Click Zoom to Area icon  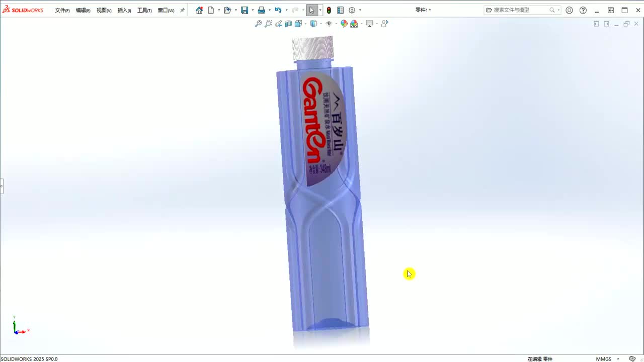[269, 24]
